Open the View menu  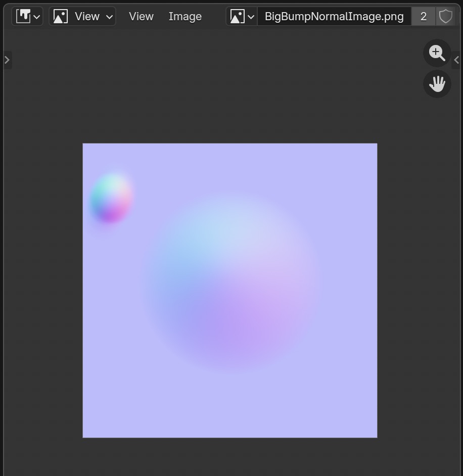tap(141, 16)
